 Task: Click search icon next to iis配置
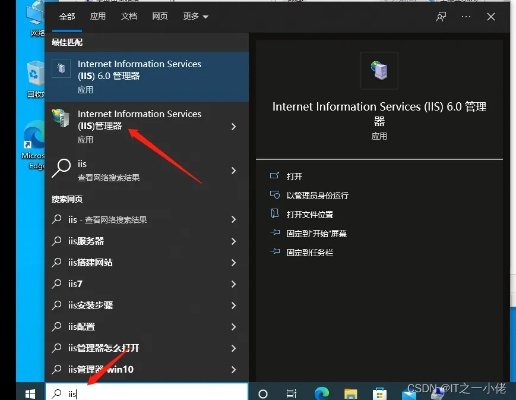coord(57,326)
